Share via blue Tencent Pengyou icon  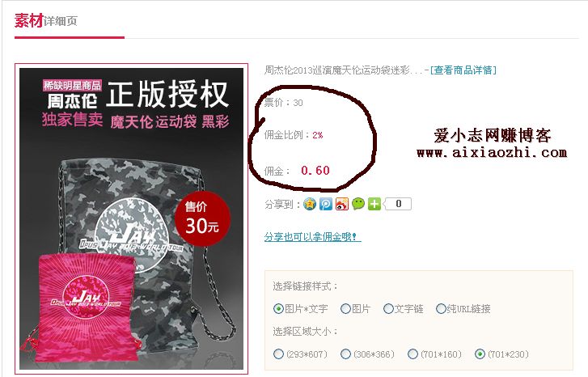click(326, 204)
